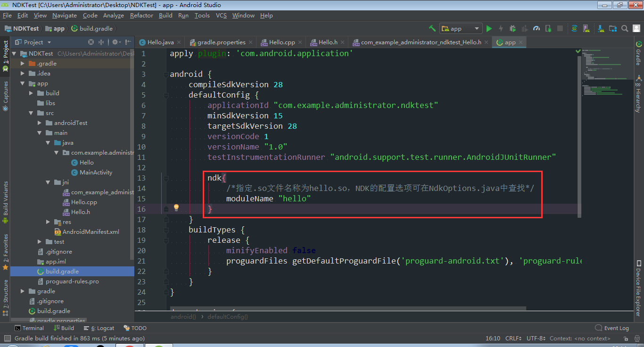644x347 pixels.
Task: Collapse the jni folder
Action: coord(48,182)
